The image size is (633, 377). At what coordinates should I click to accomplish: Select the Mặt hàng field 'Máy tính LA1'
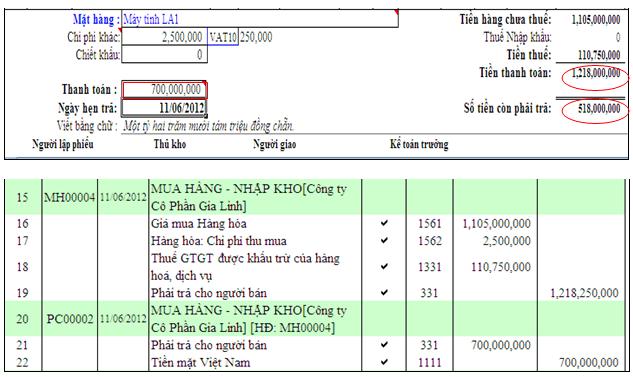pos(260,19)
